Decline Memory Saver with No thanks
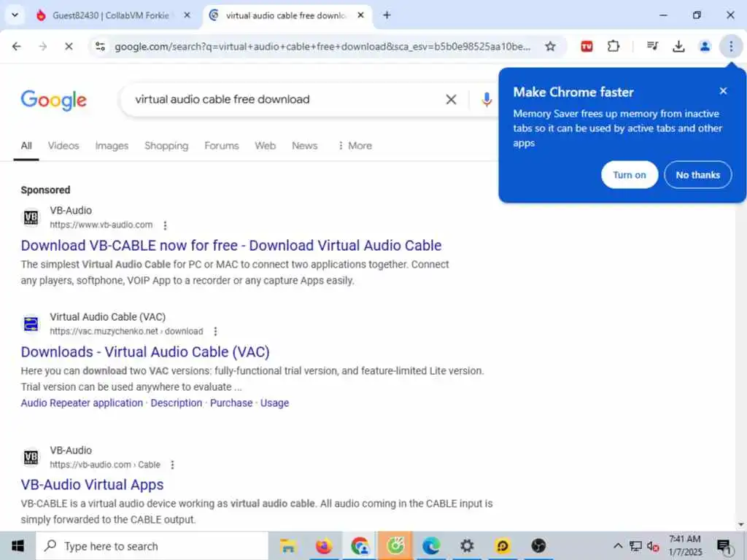 [x=697, y=175]
